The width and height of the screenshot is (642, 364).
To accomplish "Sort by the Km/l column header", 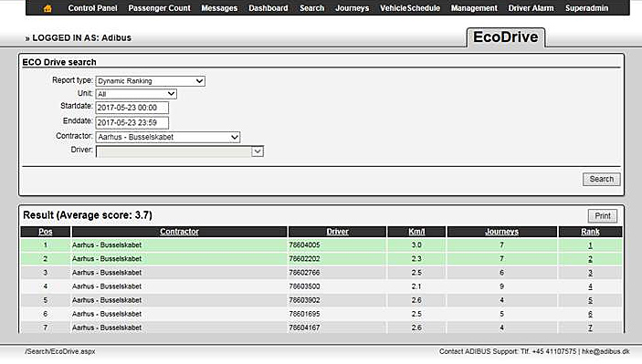I will (416, 232).
